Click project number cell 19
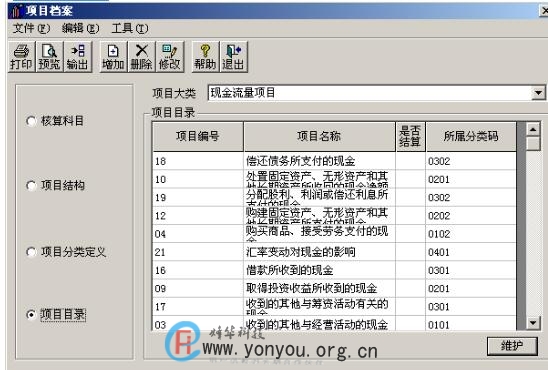 (198, 197)
